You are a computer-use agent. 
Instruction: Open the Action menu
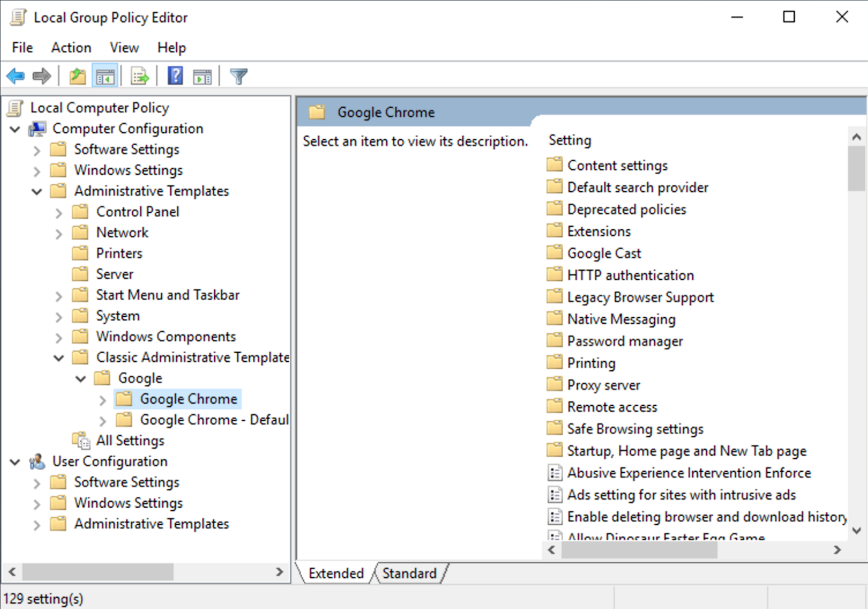(71, 48)
